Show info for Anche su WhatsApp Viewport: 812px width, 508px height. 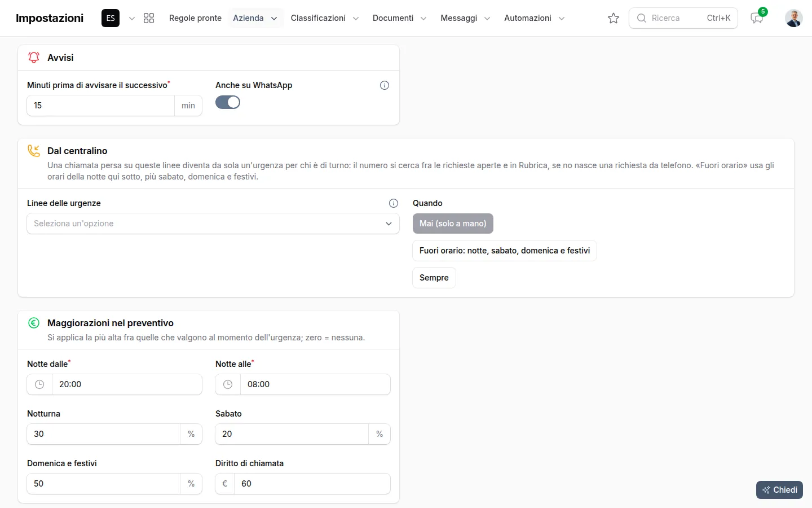coord(385,85)
